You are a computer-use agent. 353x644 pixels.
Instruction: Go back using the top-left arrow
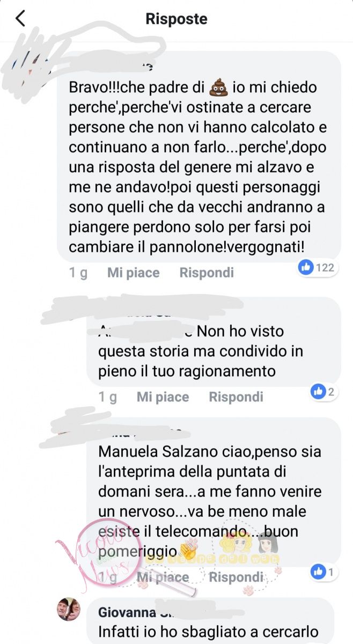pos(20,19)
